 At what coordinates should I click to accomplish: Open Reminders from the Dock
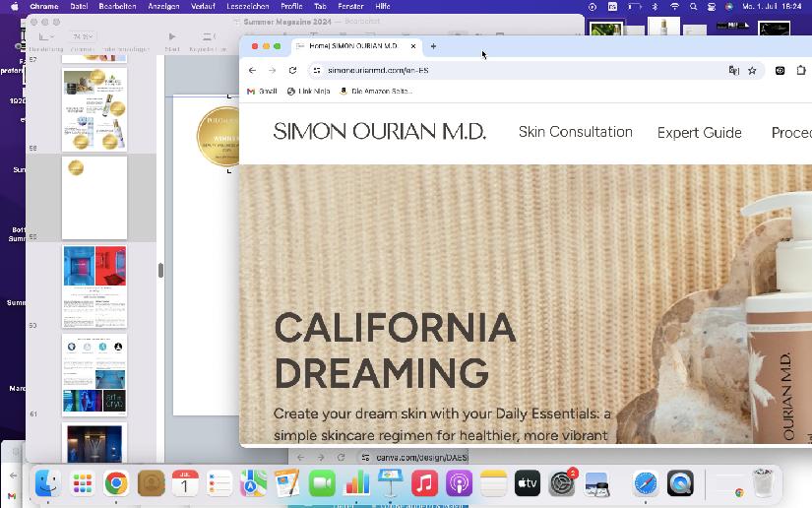click(219, 483)
